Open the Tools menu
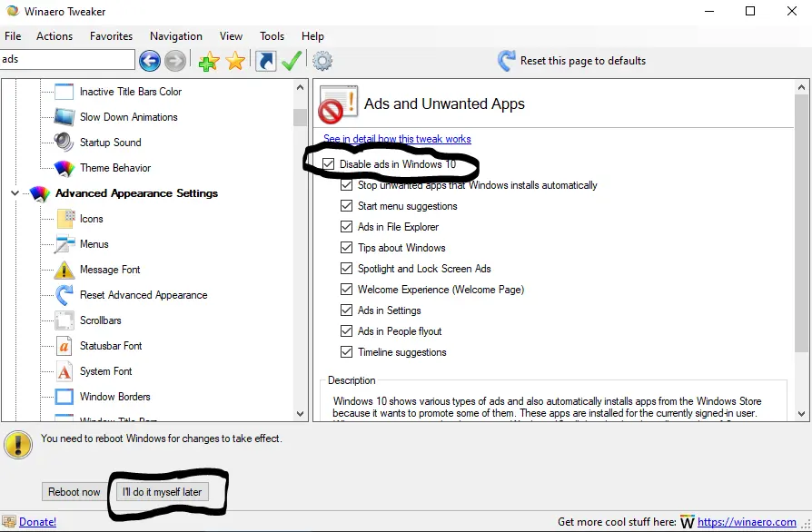The width and height of the screenshot is (812, 532). click(x=272, y=36)
